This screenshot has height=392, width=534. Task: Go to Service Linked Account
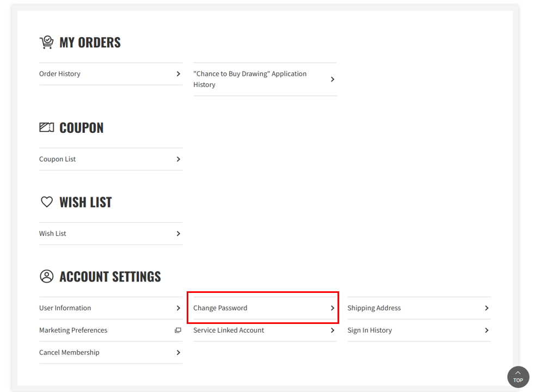[265, 330]
